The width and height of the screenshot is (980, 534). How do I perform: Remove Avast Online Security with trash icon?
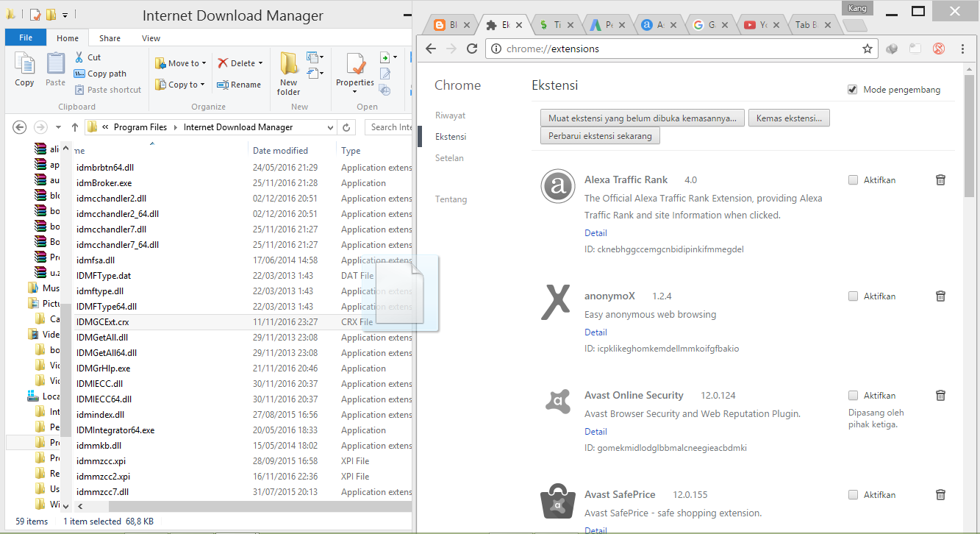[x=940, y=396]
